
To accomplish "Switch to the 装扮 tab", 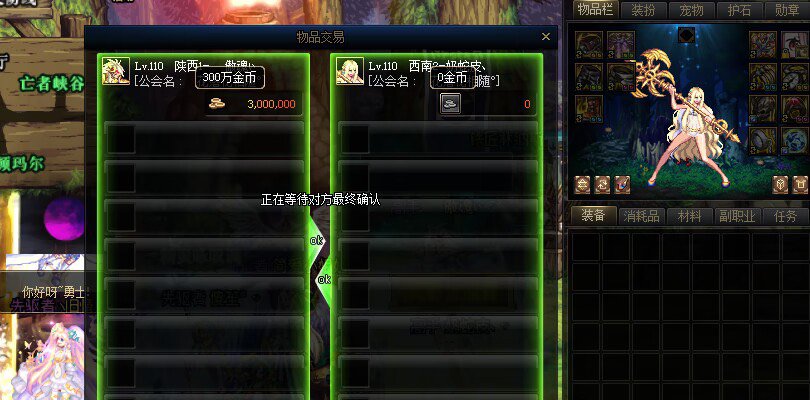I will tap(642, 11).
